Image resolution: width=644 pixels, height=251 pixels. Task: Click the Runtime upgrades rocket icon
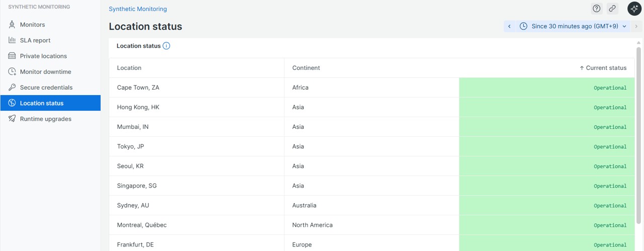coord(12,119)
